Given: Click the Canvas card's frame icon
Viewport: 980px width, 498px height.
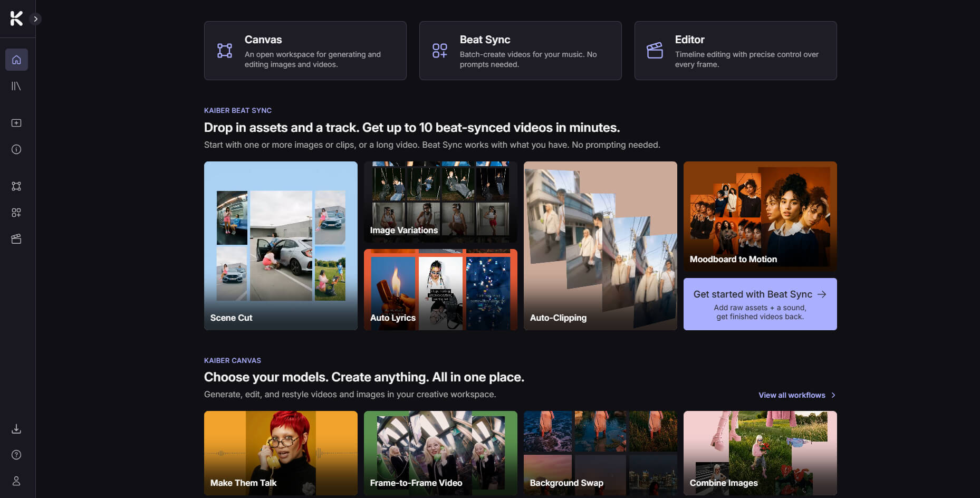Looking at the screenshot, I should [225, 51].
